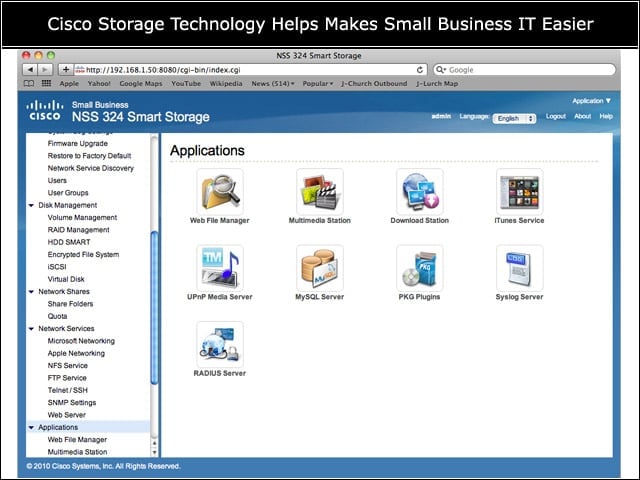The height and width of the screenshot is (480, 640).
Task: Open the Popular bookmarks dropdown
Action: click(x=318, y=83)
